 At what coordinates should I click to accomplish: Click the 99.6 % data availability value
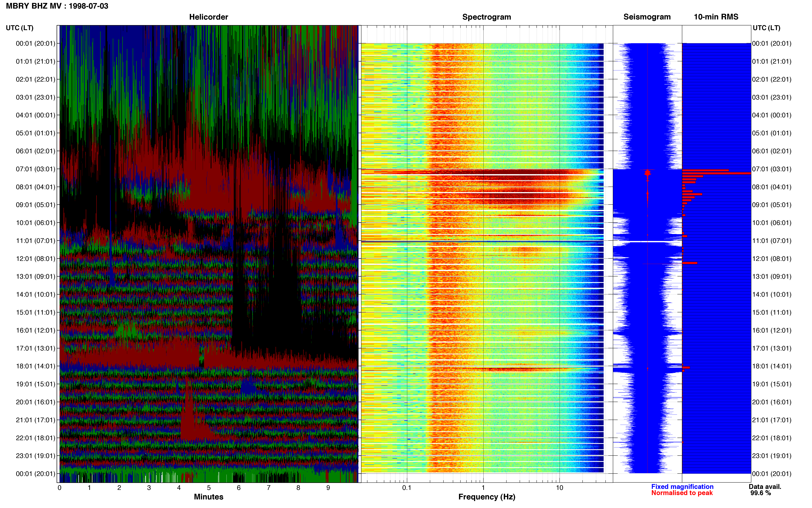[x=761, y=493]
